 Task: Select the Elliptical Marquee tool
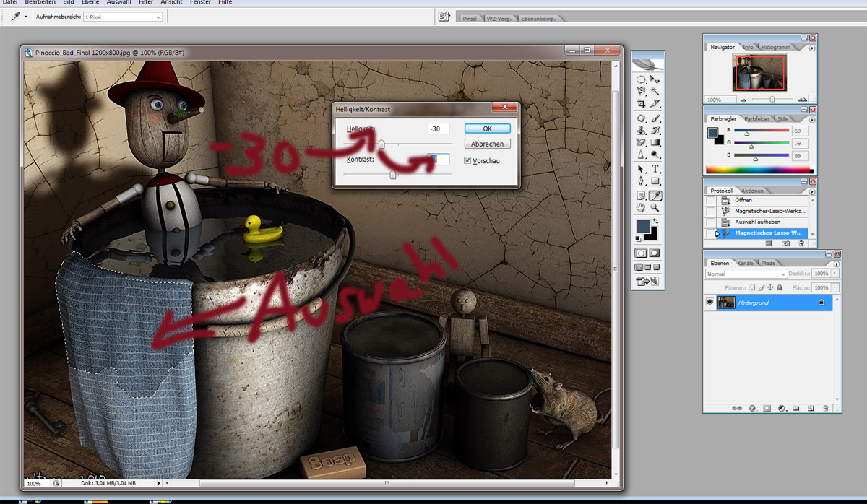642,79
